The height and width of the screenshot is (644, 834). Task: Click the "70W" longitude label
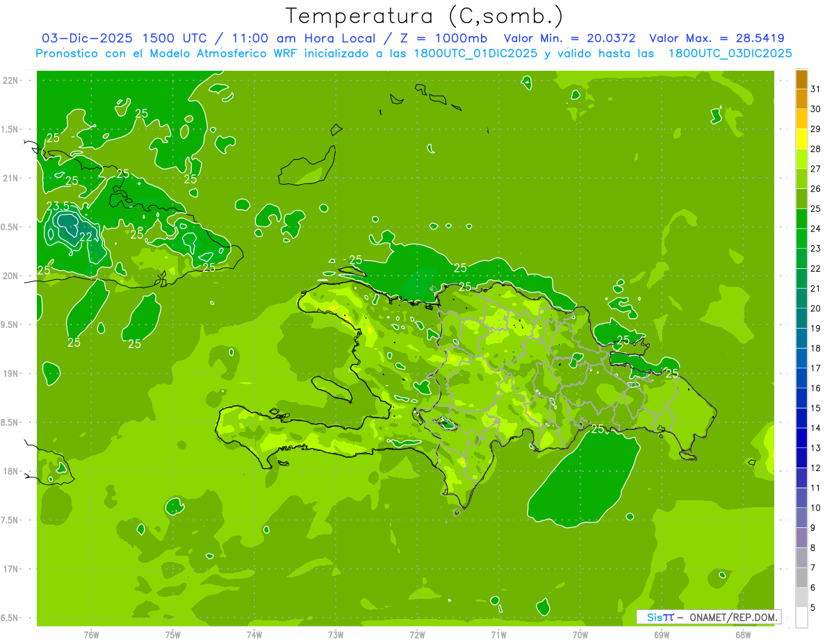(580, 634)
